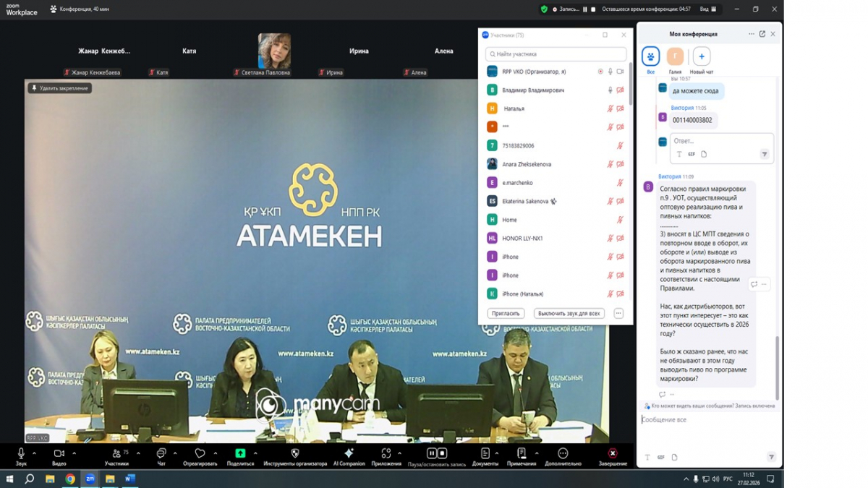Click the Пригласить button
The width and height of the screenshot is (868, 488).
pos(506,314)
